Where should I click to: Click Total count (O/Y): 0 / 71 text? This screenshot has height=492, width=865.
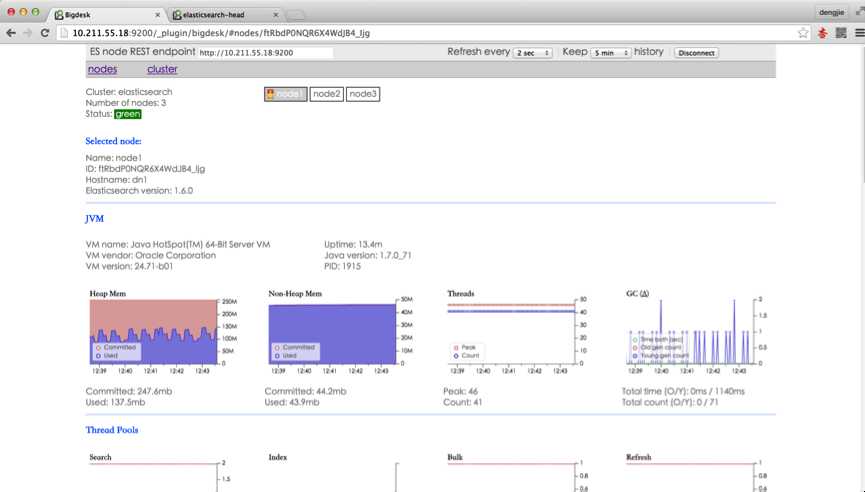(x=670, y=402)
